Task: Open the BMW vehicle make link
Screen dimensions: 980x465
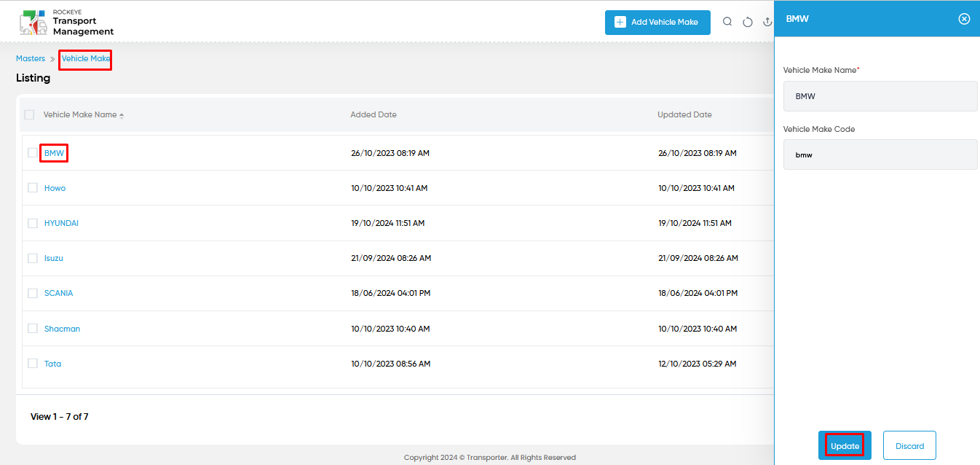Action: [54, 153]
